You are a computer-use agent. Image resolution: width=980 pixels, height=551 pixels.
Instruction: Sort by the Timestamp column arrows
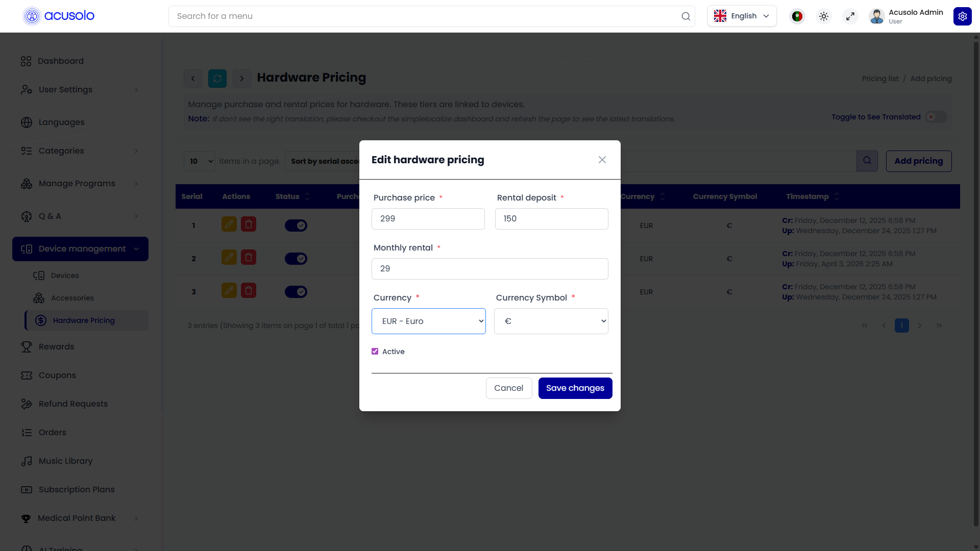(x=837, y=196)
